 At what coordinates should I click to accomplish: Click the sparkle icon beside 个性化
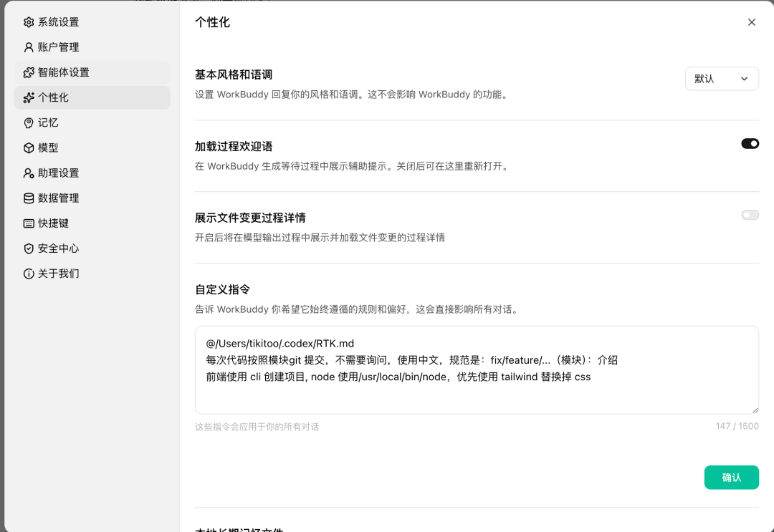(x=29, y=97)
